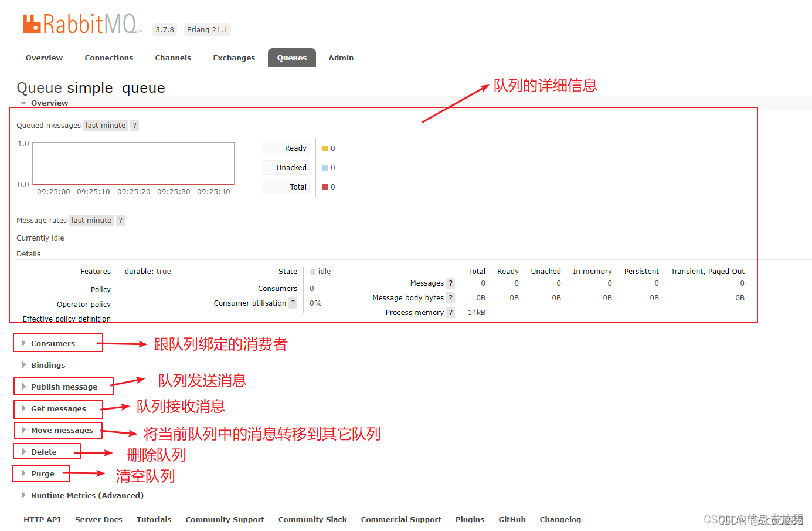Change Queued messages last minute range
Viewport: 812px width, 531px height.
click(106, 125)
